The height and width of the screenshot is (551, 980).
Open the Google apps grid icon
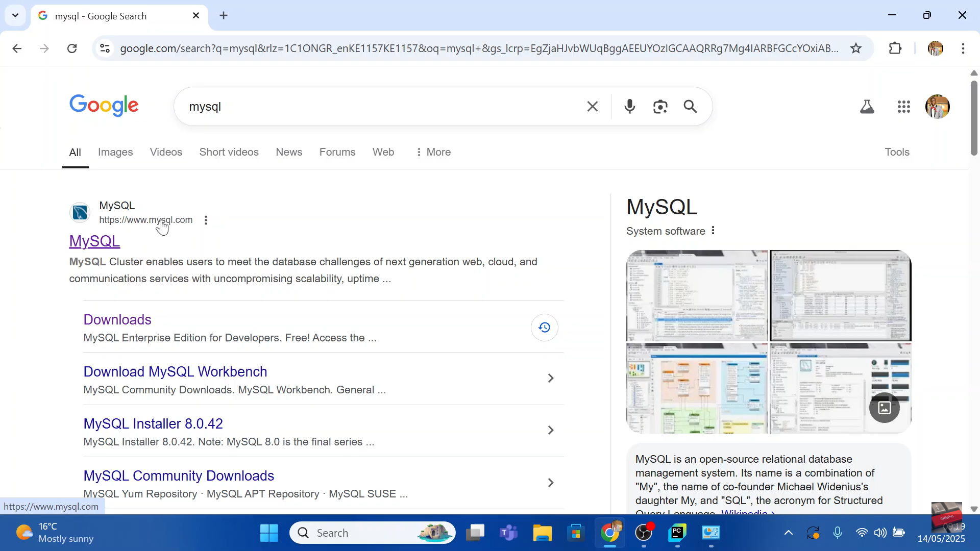904,107
